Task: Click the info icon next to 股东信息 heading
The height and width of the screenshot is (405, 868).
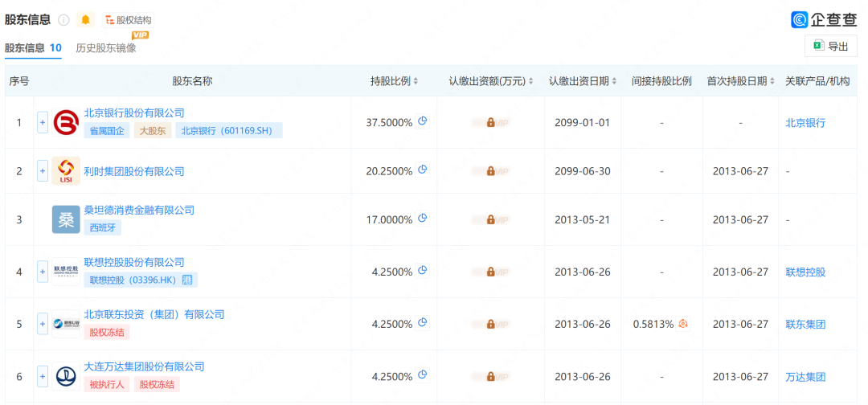Action: [63, 20]
